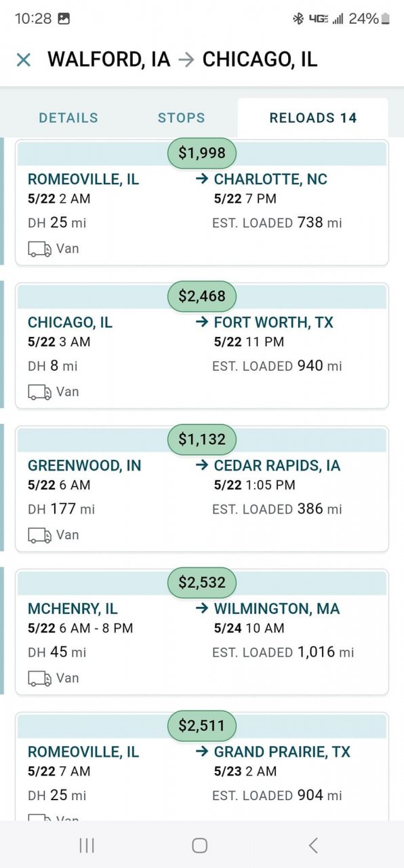
Task: Open the McHenry, IL to Wilmington, MA reload
Action: coord(202,631)
